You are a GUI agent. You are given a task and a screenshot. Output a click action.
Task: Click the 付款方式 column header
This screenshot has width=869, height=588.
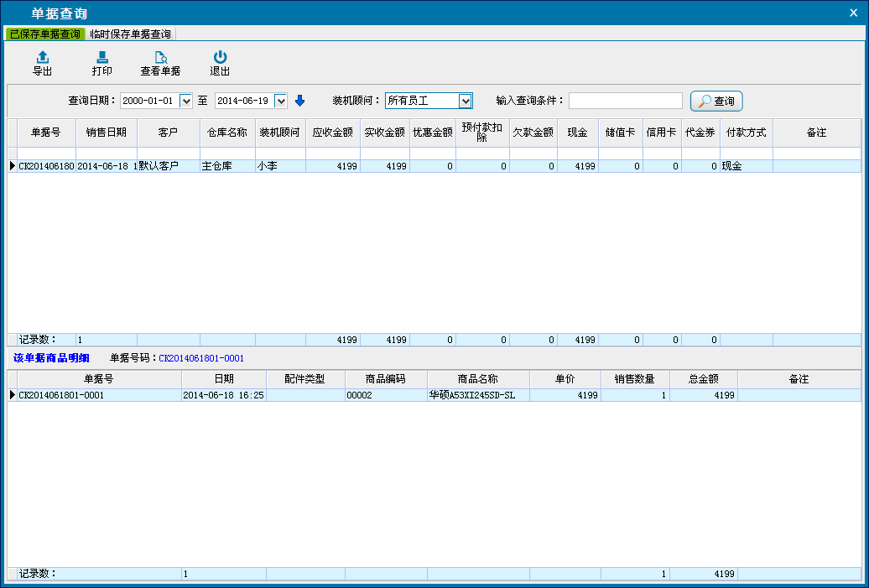[746, 133]
